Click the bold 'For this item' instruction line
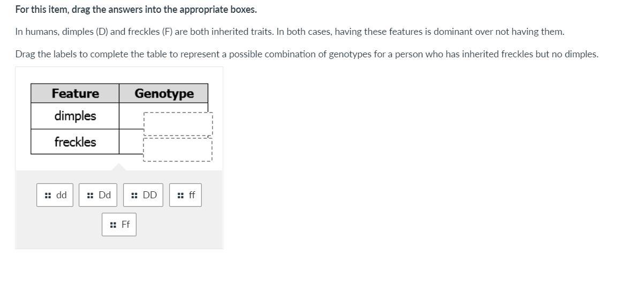 [x=136, y=10]
